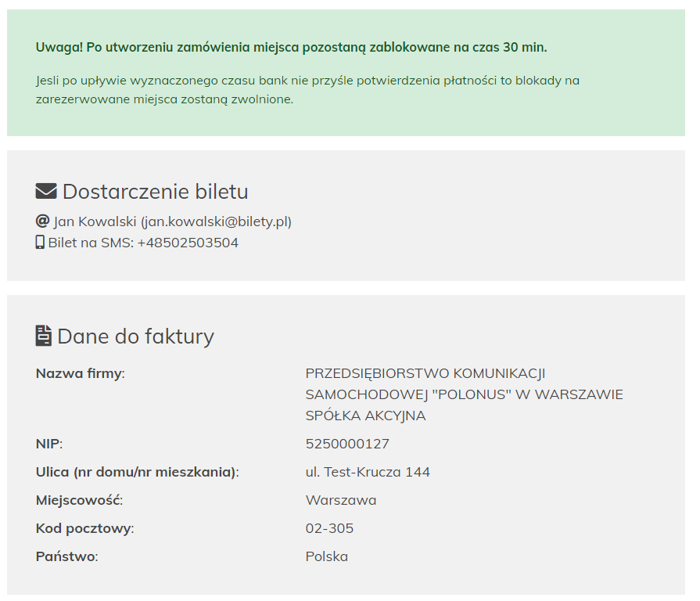The image size is (700, 601).
Task: Click the Miejscowość value Warszawa
Action: tap(341, 500)
